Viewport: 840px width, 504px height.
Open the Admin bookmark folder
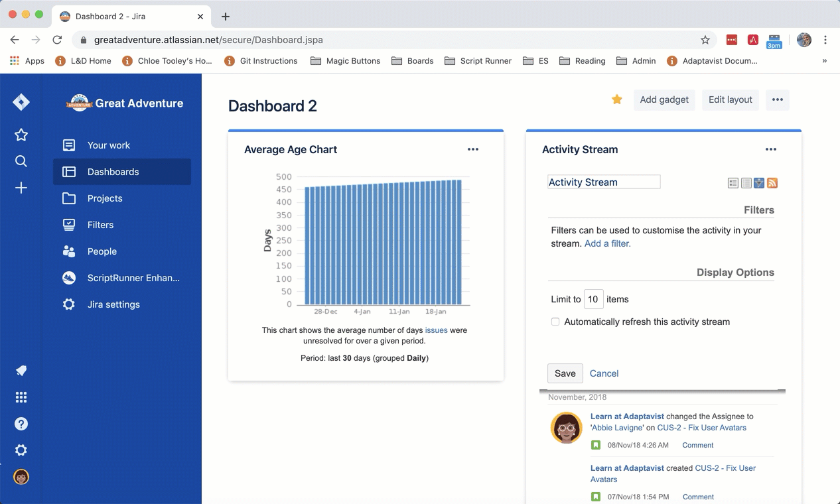pyautogui.click(x=636, y=61)
